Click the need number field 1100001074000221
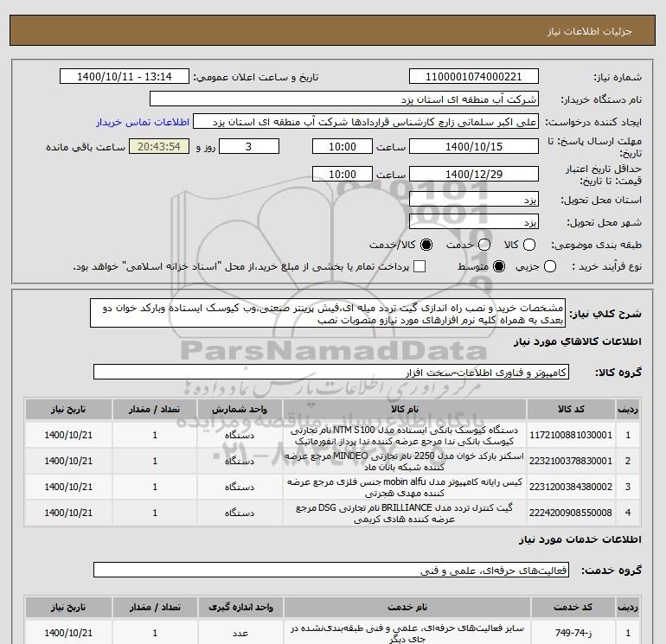Viewport: 666px width, 644px height. pos(474,76)
